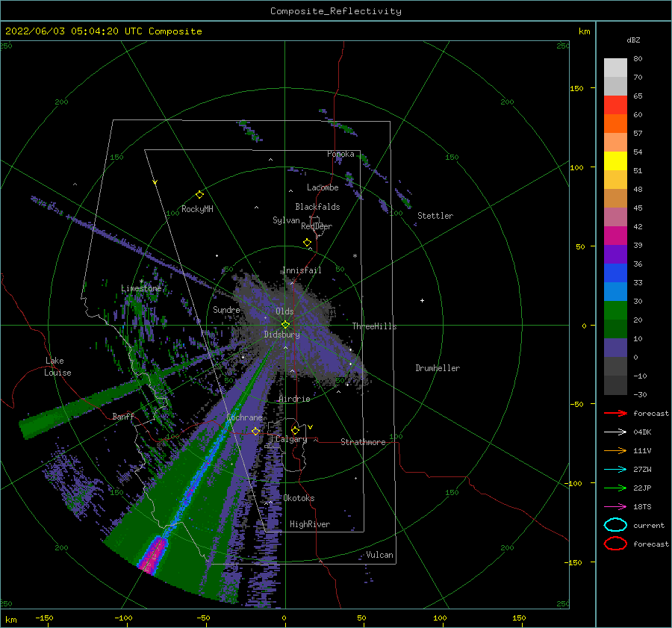The width and height of the screenshot is (672, 628).
Task: Click the Sylvan label
Action: 286,220
